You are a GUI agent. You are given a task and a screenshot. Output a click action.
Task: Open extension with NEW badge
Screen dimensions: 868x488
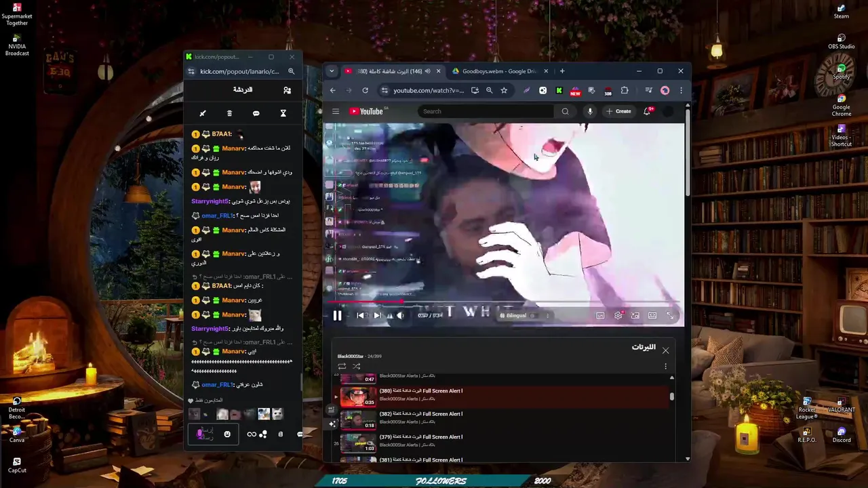point(575,91)
